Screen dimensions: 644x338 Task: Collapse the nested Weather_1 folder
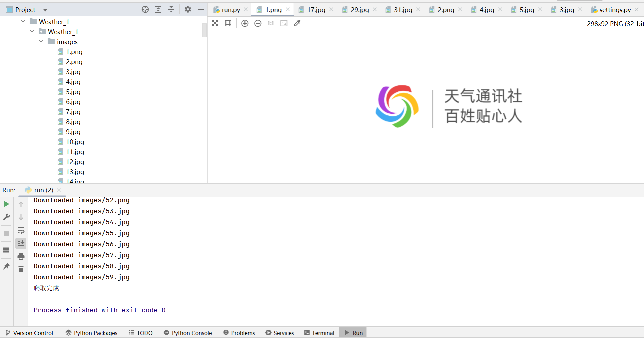[x=32, y=31]
